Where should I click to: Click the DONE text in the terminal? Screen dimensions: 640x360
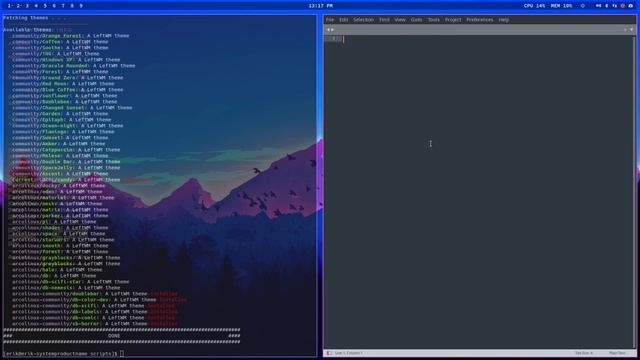point(114,336)
